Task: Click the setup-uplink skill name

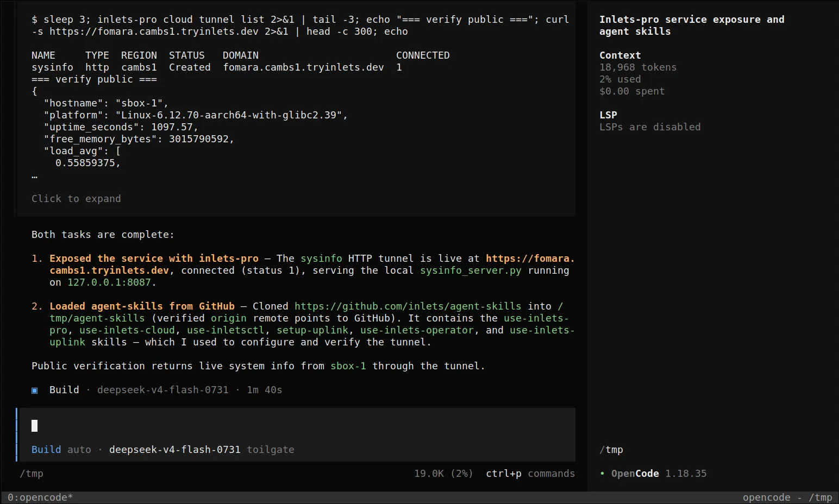Action: (x=312, y=330)
